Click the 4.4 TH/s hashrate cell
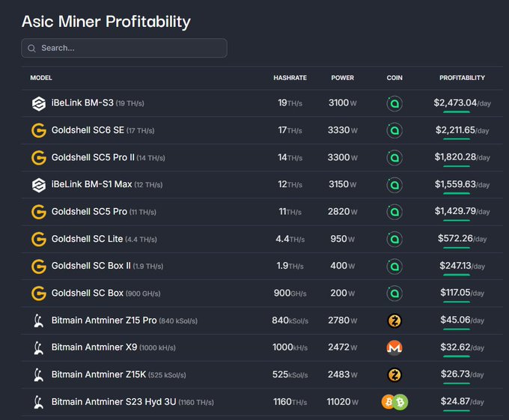Viewport: 509px width, 420px height. 290,239
